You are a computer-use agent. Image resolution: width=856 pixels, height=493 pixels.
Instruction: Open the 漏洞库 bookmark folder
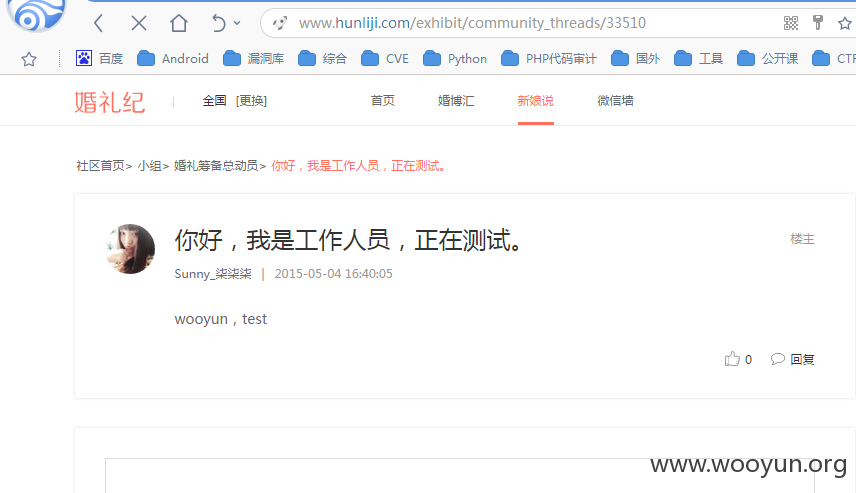[254, 58]
